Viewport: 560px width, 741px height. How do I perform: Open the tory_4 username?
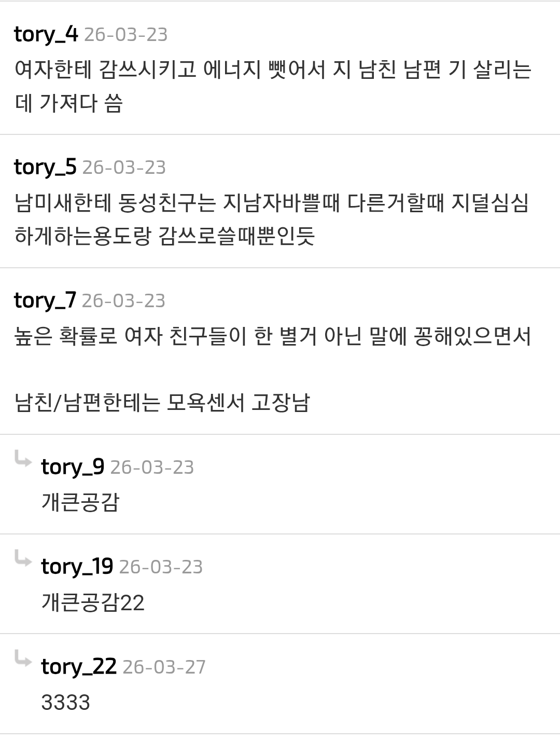coord(46,34)
